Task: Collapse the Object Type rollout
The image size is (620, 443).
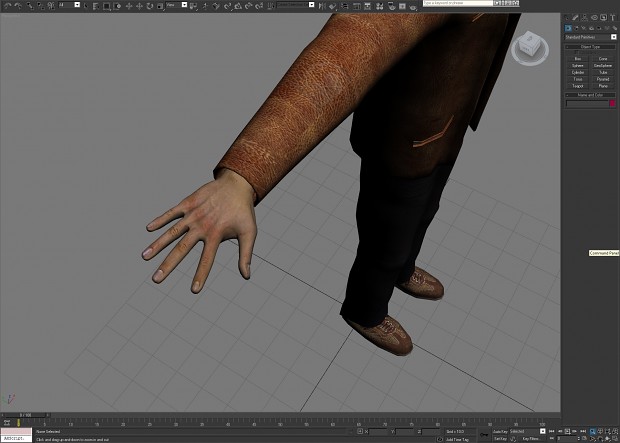Action: point(590,47)
